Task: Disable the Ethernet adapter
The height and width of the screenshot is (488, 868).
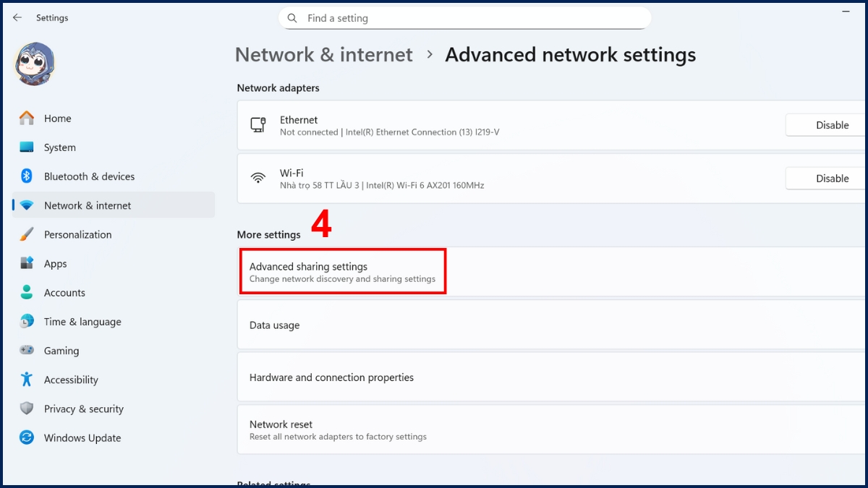Action: [x=832, y=124]
